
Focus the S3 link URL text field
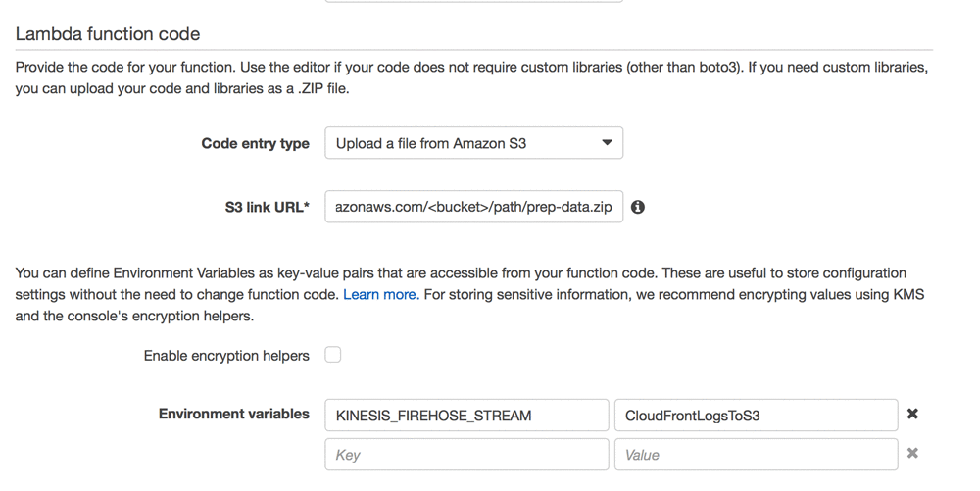(473, 207)
